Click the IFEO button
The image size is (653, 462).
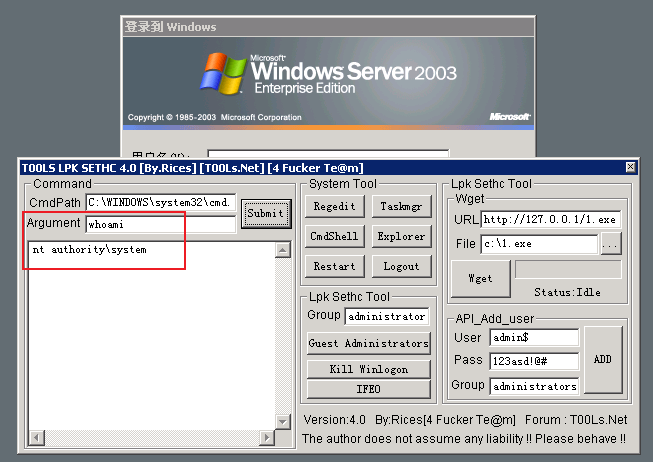point(369,389)
